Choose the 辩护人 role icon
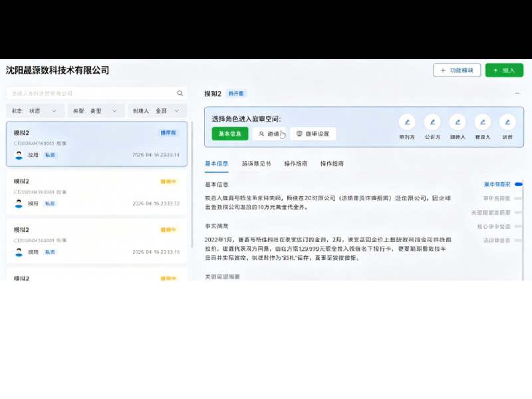Viewport: 532px width, 399px height. (458, 122)
